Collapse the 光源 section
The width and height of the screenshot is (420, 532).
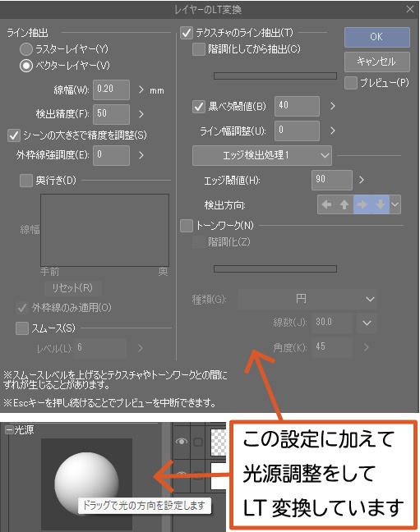pyautogui.click(x=9, y=430)
